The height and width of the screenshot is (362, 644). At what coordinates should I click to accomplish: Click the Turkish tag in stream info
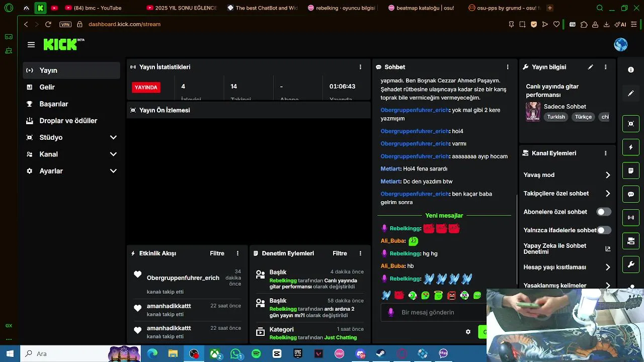pyautogui.click(x=556, y=117)
